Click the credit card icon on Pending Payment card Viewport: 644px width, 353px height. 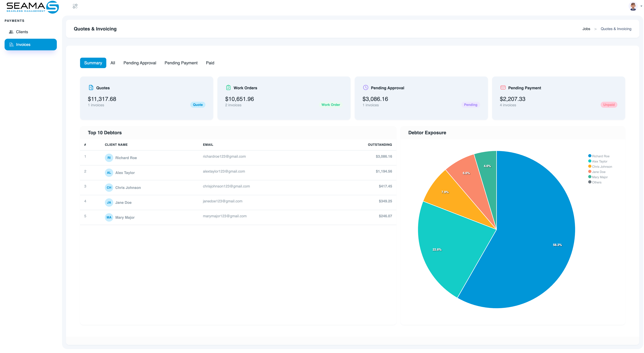(x=503, y=88)
